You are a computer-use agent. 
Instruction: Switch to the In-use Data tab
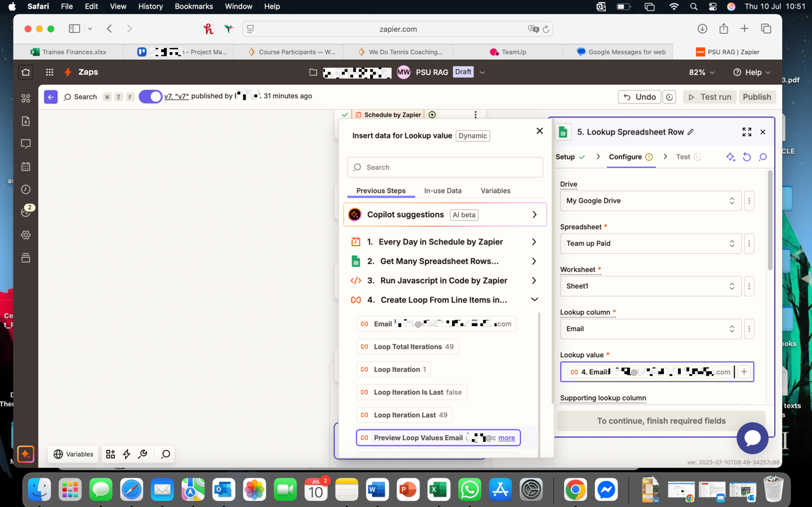[443, 190]
